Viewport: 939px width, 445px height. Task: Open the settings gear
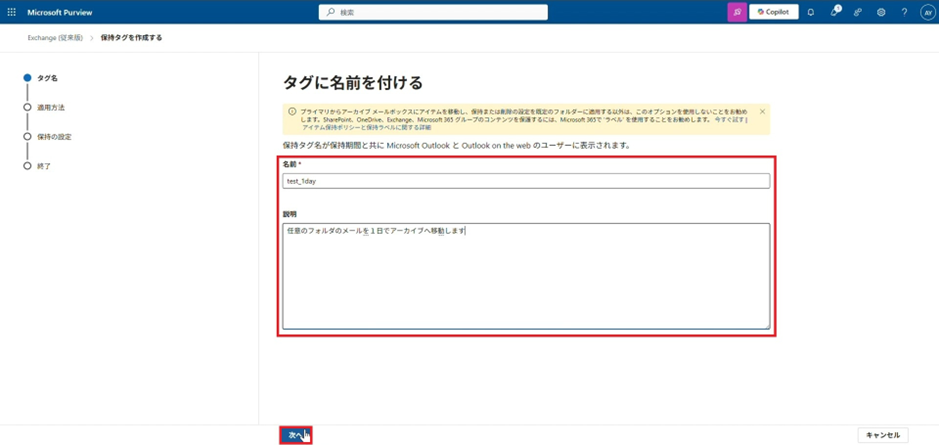click(x=881, y=12)
